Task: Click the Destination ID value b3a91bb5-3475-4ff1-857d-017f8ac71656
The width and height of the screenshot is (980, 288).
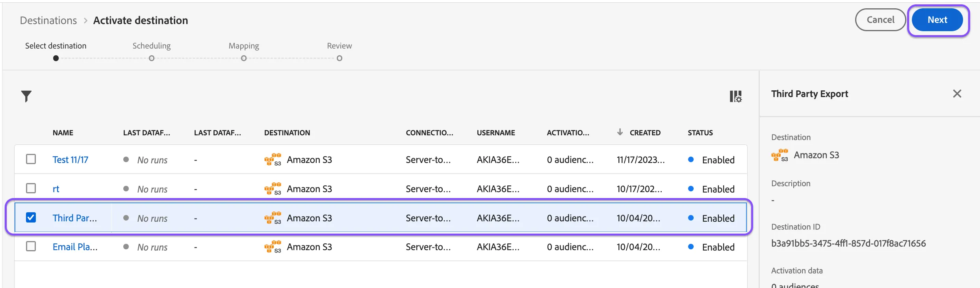Action: (x=848, y=243)
